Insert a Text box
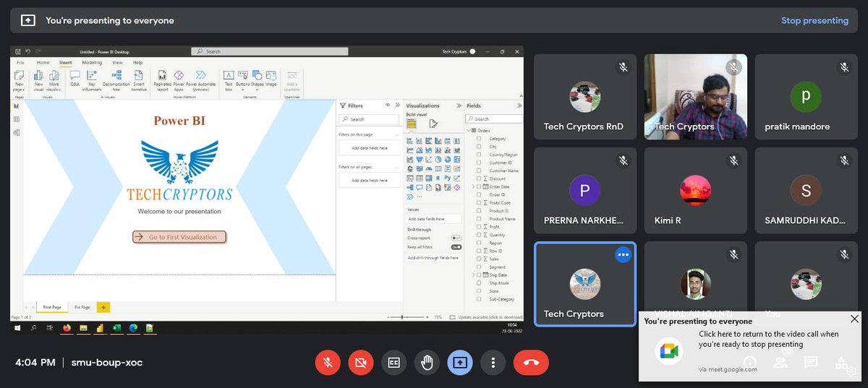Viewport: 868px width, 388px height. (229, 79)
